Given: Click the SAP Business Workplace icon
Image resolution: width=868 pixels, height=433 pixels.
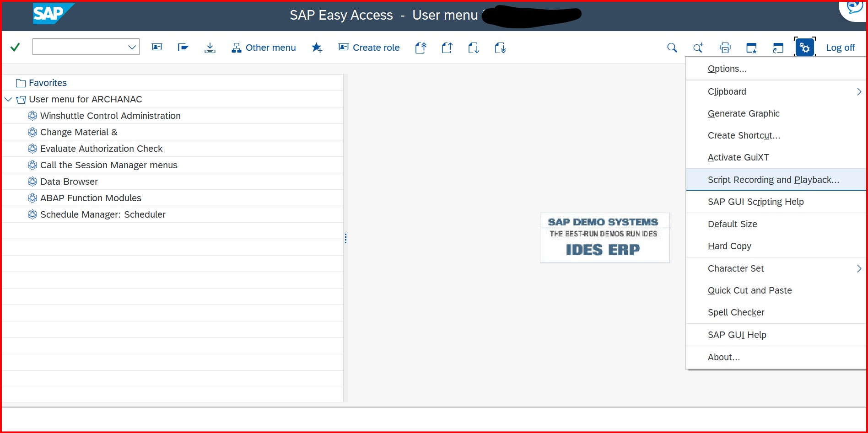Looking at the screenshot, I should click(x=183, y=47).
